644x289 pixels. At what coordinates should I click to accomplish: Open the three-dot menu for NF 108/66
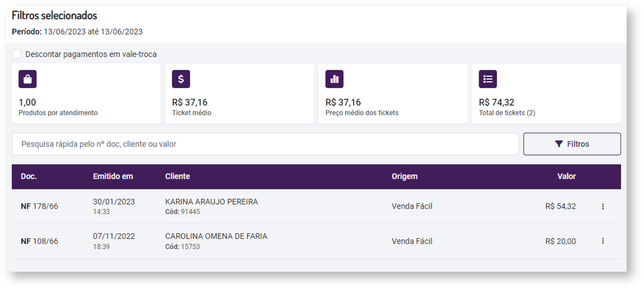click(602, 241)
